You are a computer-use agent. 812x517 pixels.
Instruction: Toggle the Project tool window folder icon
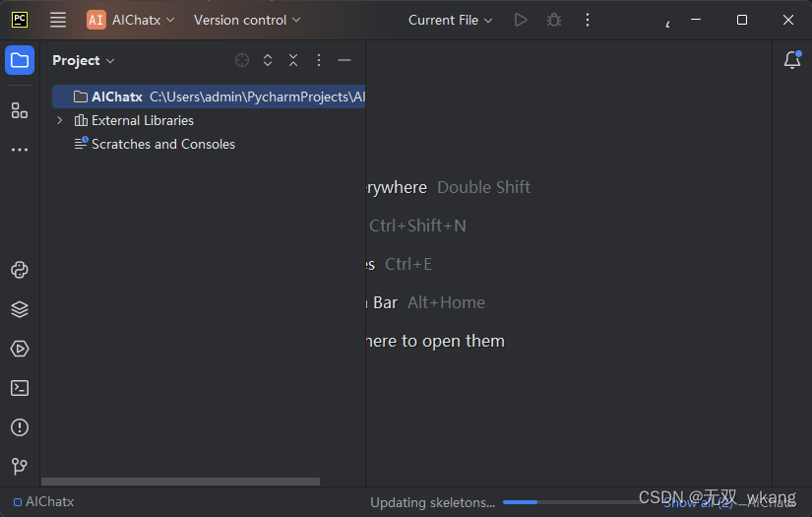tap(20, 60)
